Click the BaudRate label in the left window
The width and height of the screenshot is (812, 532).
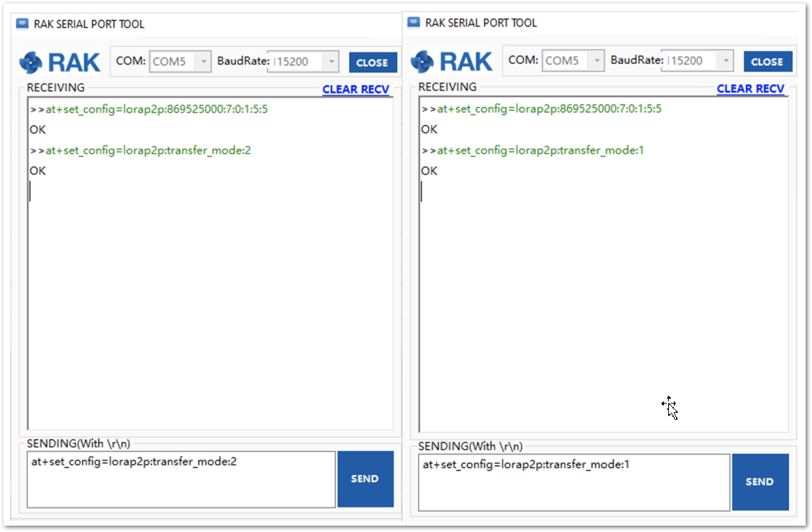pyautogui.click(x=243, y=60)
